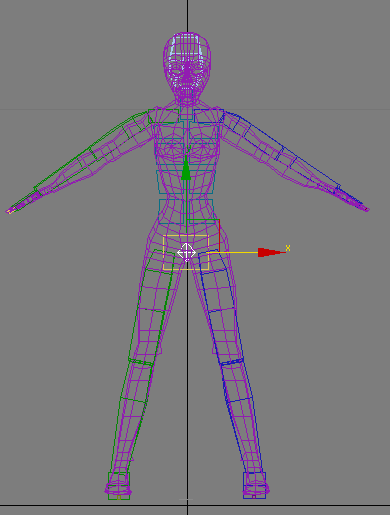Click the red X-axis arrow of move gizmo
This screenshot has width=390, height=515.
[271, 252]
